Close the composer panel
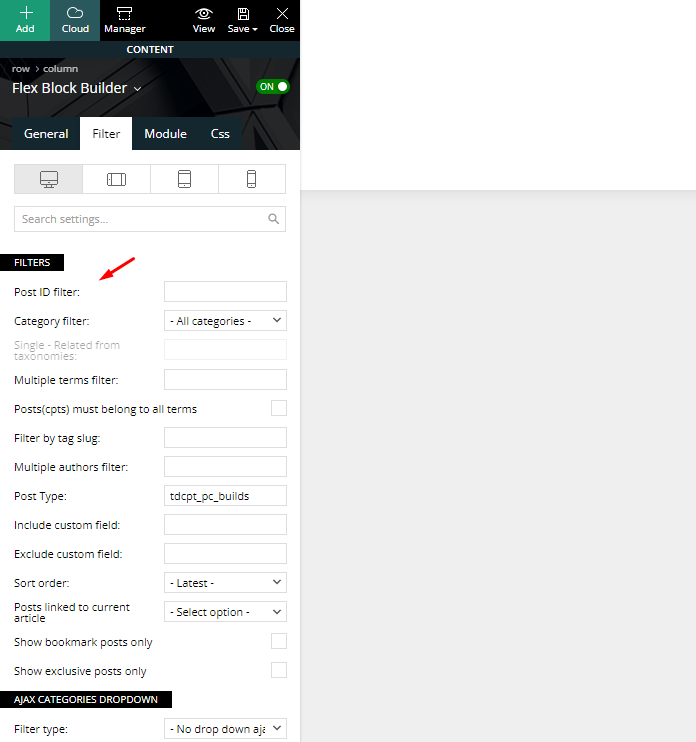 point(282,20)
